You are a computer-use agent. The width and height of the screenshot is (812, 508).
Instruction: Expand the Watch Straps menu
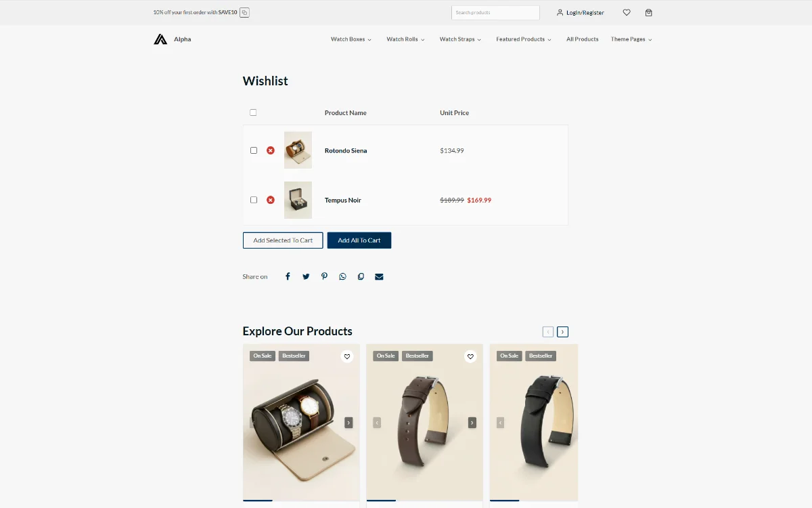(460, 39)
